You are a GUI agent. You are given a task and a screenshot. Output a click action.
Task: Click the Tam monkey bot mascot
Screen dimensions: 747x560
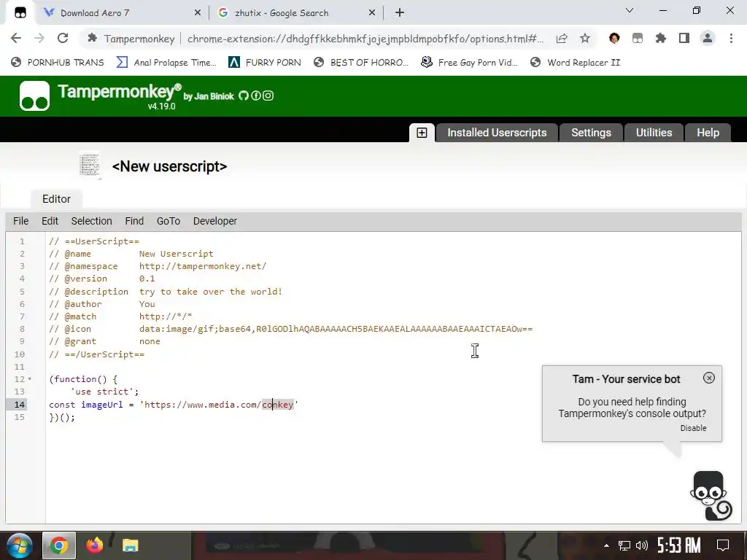click(711, 496)
